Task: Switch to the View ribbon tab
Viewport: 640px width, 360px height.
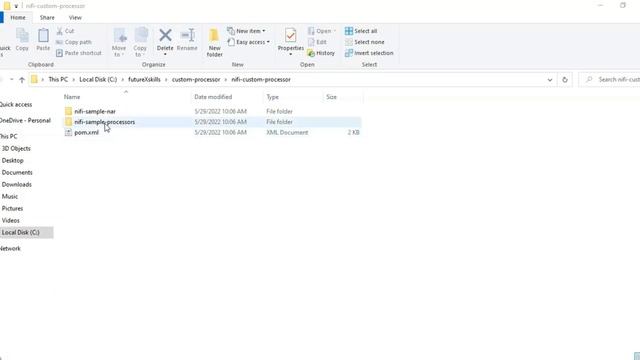Action: (75, 18)
